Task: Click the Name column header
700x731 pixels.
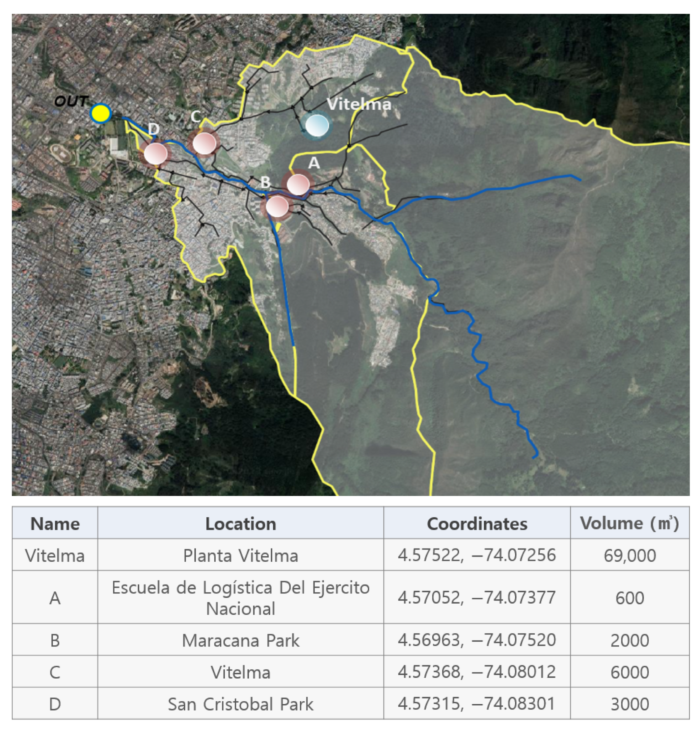Action: pyautogui.click(x=55, y=524)
